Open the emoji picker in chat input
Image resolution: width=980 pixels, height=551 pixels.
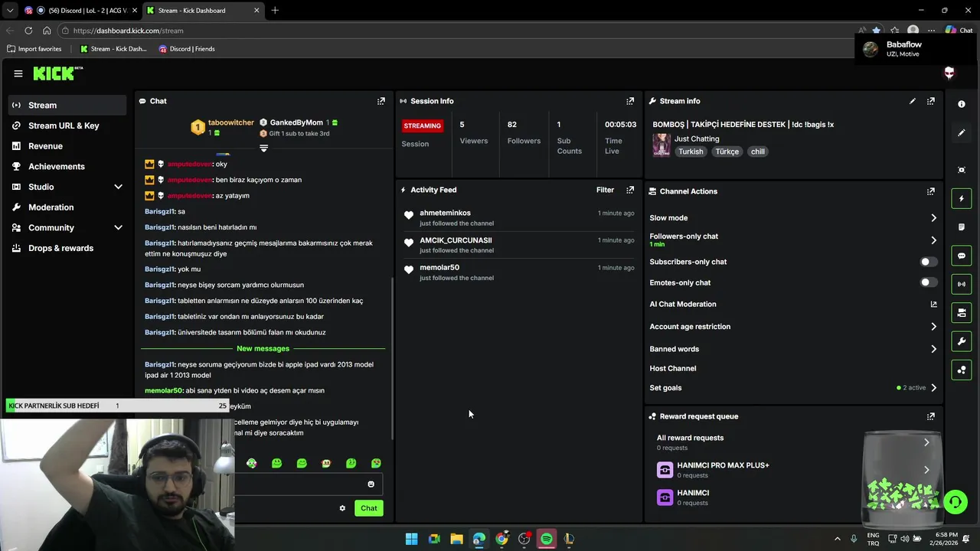point(371,484)
